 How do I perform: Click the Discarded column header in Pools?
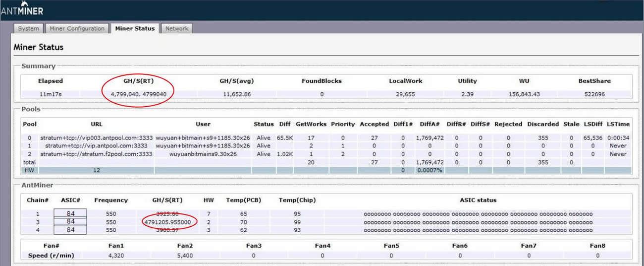542,124
